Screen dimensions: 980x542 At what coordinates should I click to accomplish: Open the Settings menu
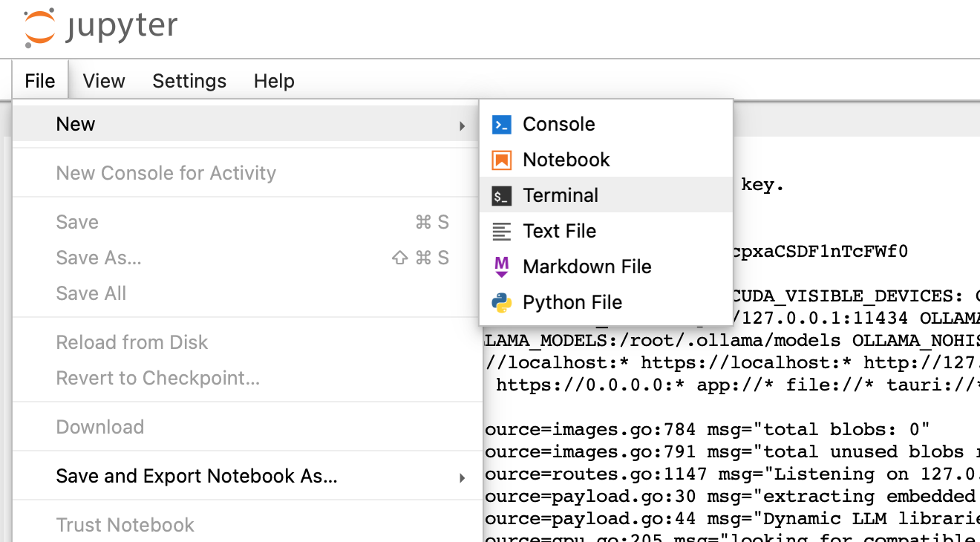(x=189, y=81)
